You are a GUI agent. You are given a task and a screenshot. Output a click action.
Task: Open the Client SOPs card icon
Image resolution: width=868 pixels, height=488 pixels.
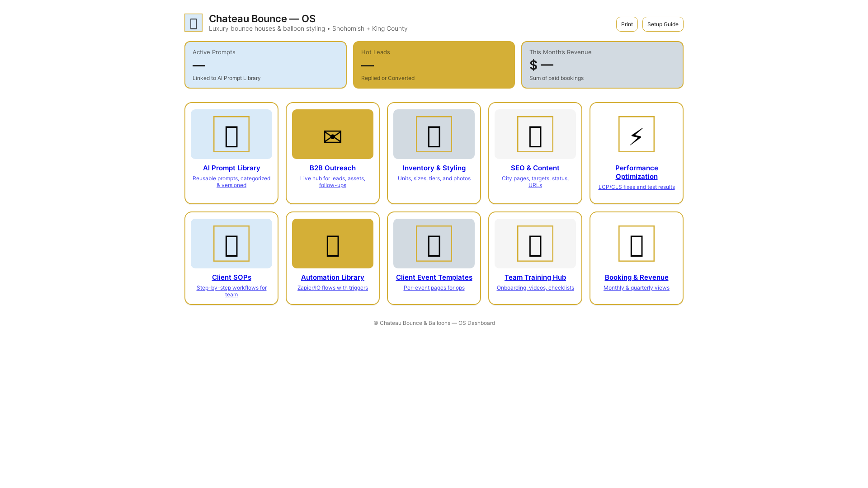tap(231, 244)
